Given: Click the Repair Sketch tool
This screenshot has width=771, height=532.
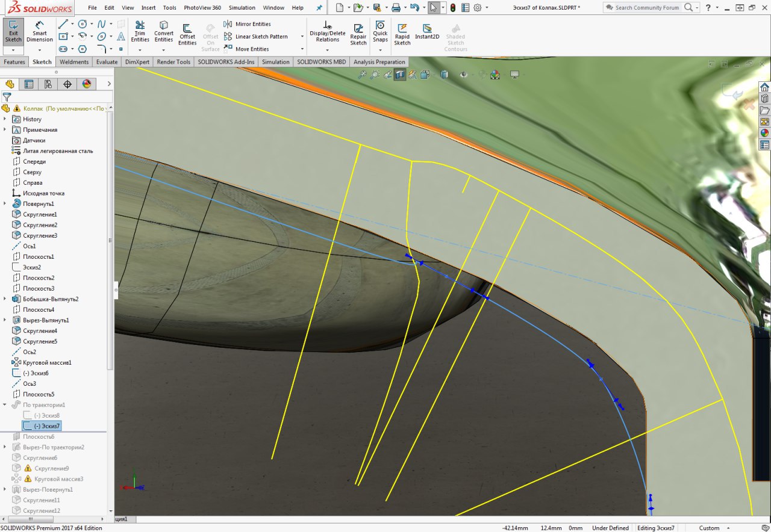Looking at the screenshot, I should (x=358, y=34).
